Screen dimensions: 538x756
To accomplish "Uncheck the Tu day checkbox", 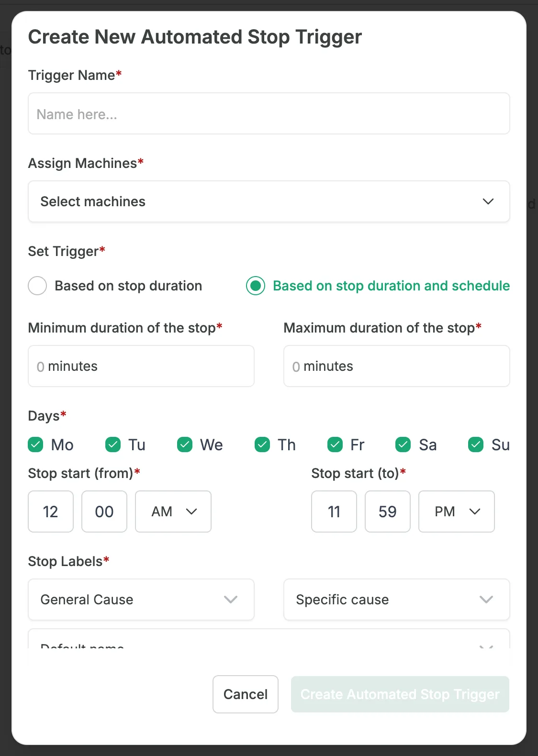I will pos(113,445).
